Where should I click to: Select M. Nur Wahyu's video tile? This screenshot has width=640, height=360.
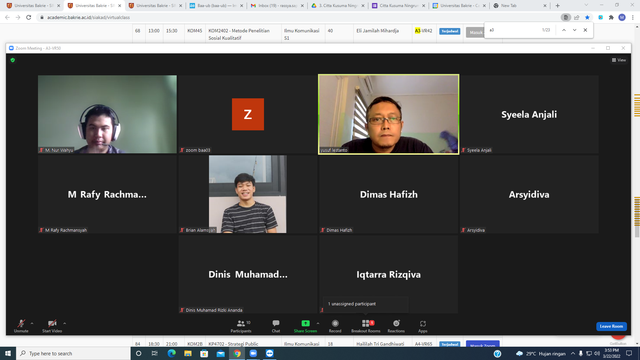point(107,114)
